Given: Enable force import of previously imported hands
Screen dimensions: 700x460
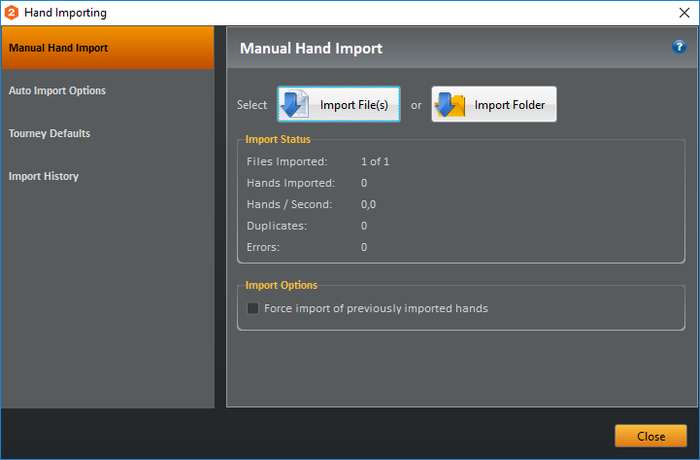Looking at the screenshot, I should point(253,308).
